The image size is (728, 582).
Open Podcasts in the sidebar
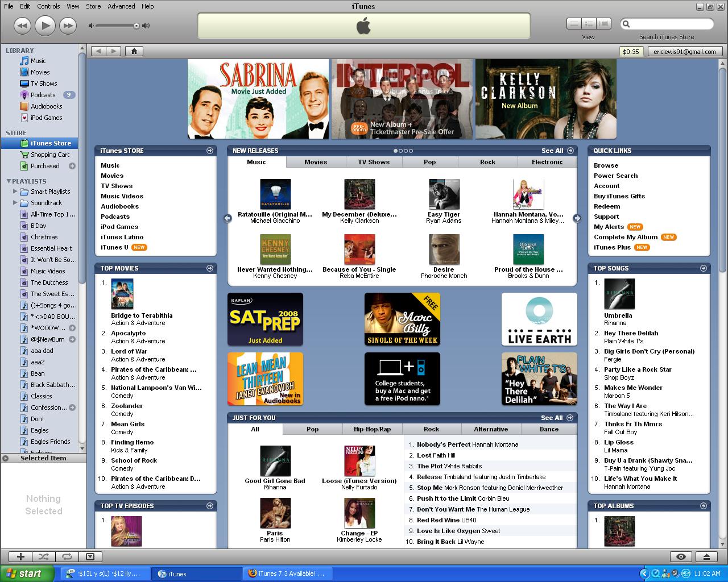(x=43, y=95)
